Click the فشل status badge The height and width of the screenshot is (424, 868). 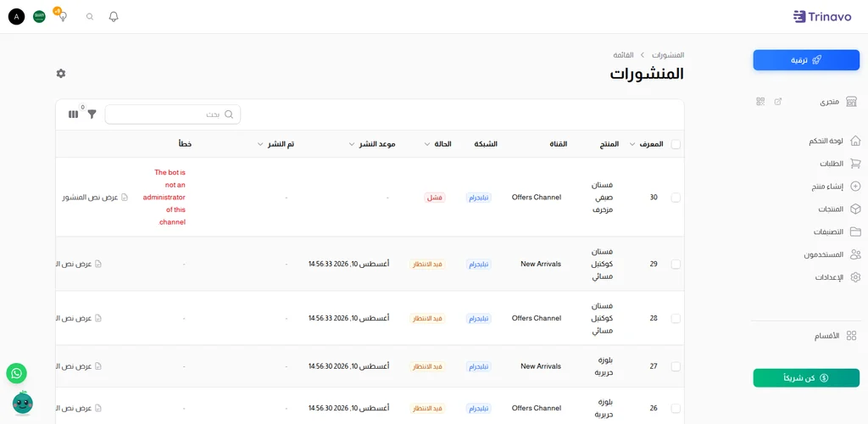435,198
